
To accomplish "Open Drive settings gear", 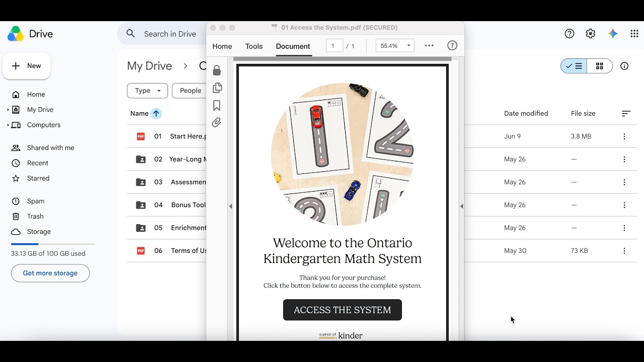I will (591, 34).
